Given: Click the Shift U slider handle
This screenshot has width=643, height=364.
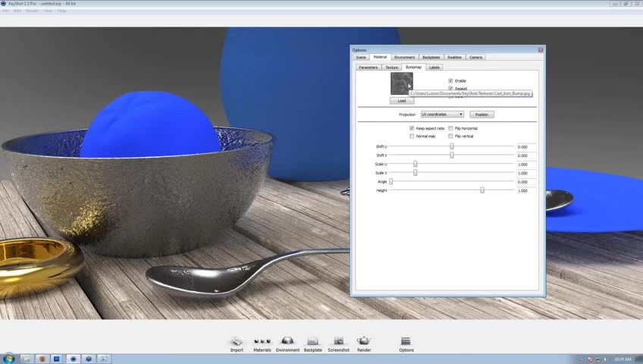Looking at the screenshot, I should tap(452, 146).
